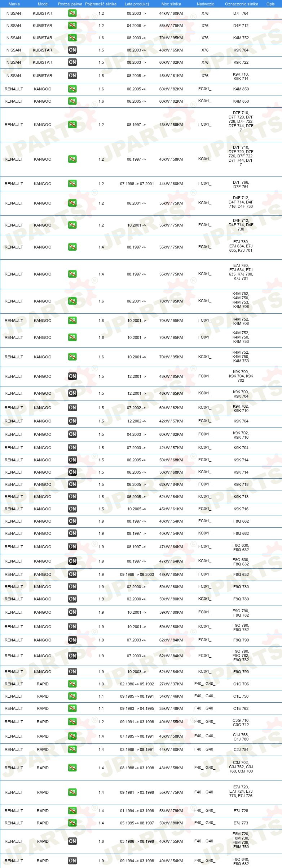Click the petrol icon in Nissan Kubistar D7F 764 row
Screen dimensions: 282x868
click(x=72, y=13)
